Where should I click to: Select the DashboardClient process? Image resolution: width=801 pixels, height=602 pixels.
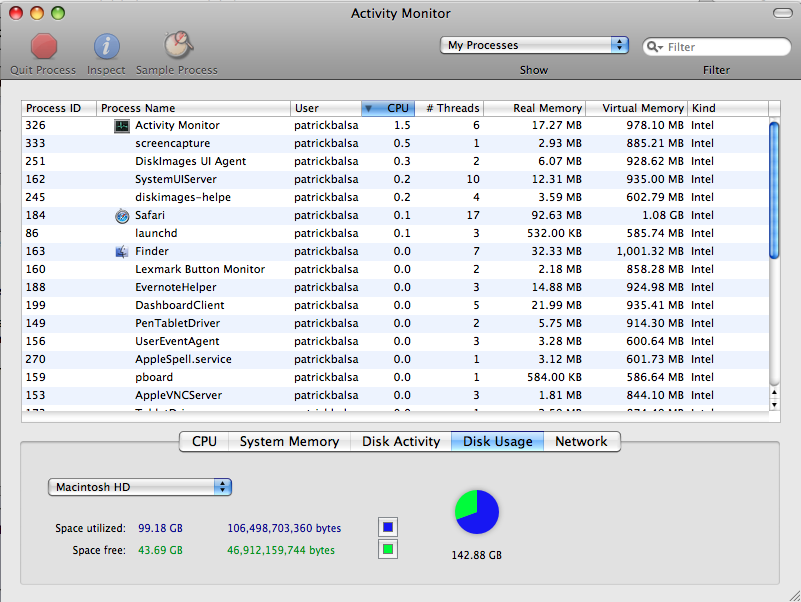tap(395, 305)
